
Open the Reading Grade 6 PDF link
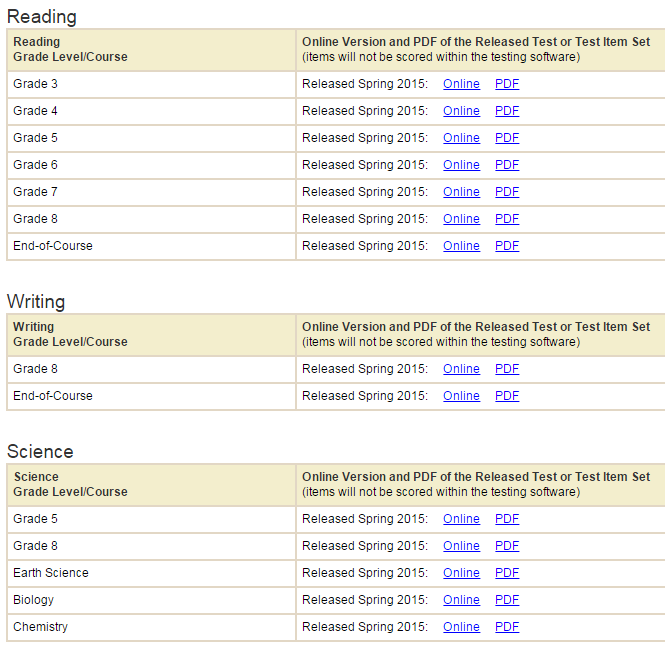(507, 165)
